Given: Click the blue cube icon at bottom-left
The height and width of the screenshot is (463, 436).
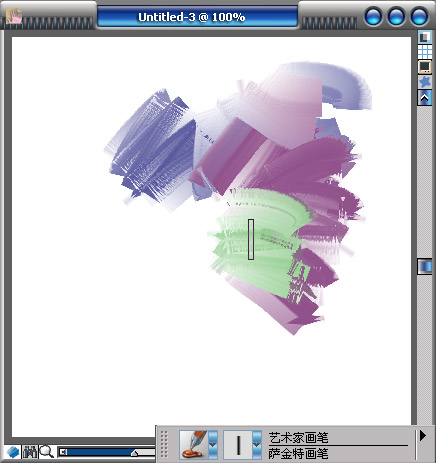Looking at the screenshot, I should [12, 452].
